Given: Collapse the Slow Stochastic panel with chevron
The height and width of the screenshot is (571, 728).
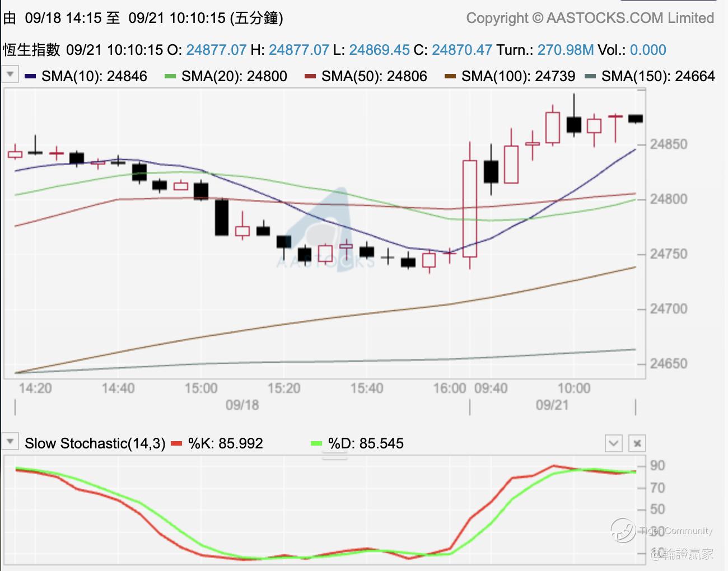Looking at the screenshot, I should (614, 443).
